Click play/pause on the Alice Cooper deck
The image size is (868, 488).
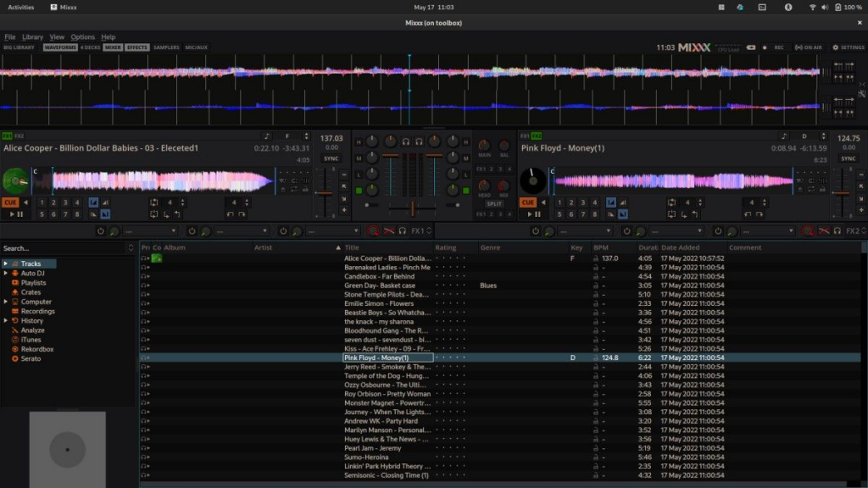pyautogui.click(x=16, y=214)
